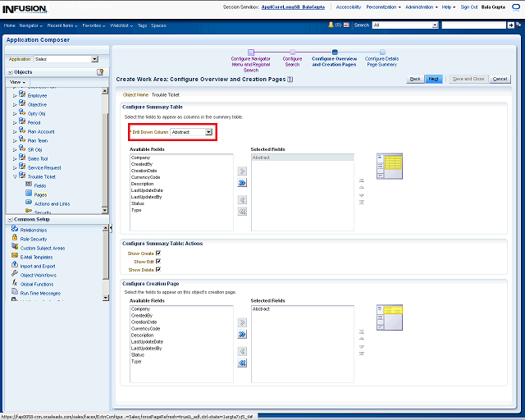Open Global Functions in Common Setup

point(37,284)
